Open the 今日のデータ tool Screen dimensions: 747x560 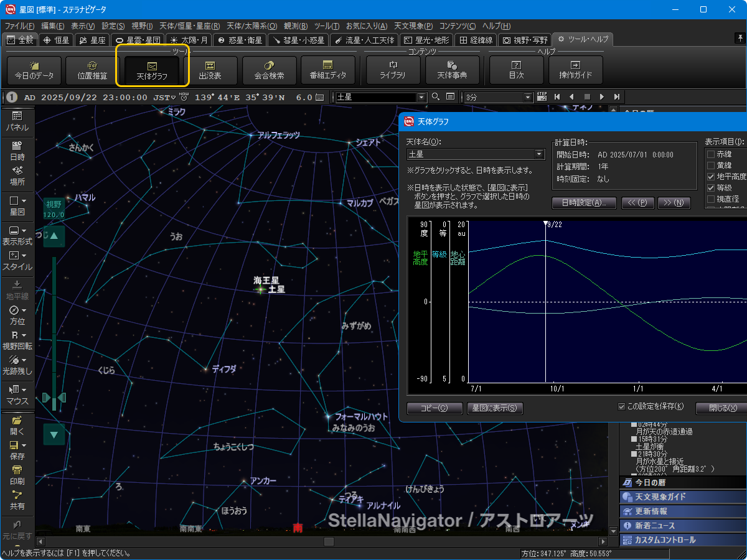pyautogui.click(x=34, y=70)
